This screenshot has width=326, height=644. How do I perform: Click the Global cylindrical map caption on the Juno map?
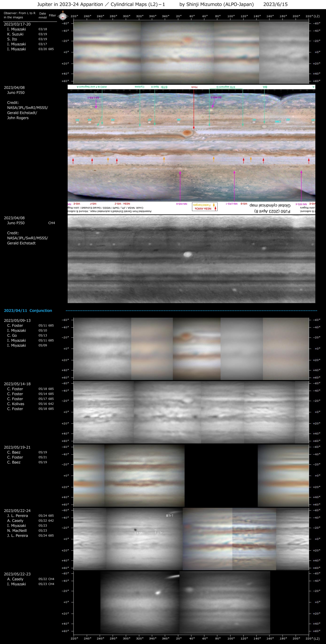point(270,205)
